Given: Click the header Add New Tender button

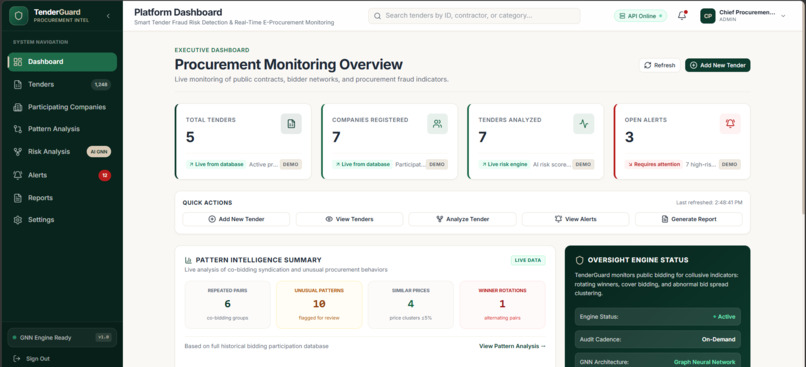Looking at the screenshot, I should tap(718, 65).
